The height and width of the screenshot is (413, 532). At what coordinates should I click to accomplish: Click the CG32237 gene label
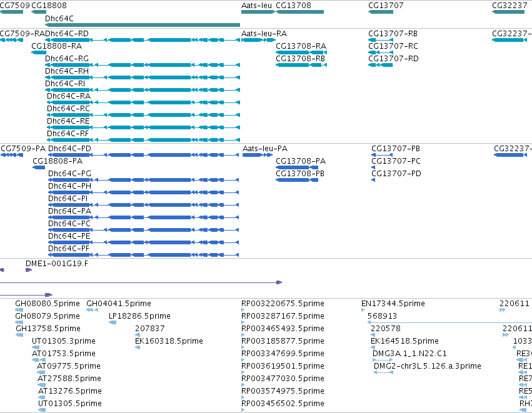coord(509,6)
